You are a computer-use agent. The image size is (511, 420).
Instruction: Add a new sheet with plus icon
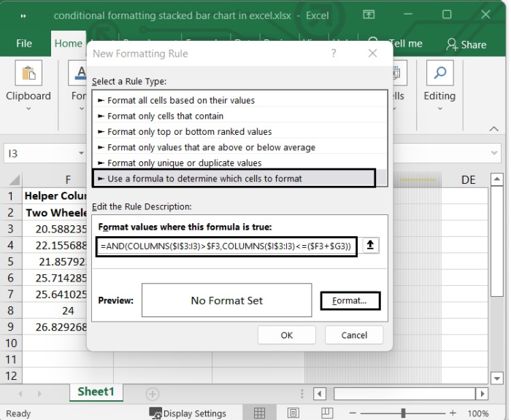[153, 394]
